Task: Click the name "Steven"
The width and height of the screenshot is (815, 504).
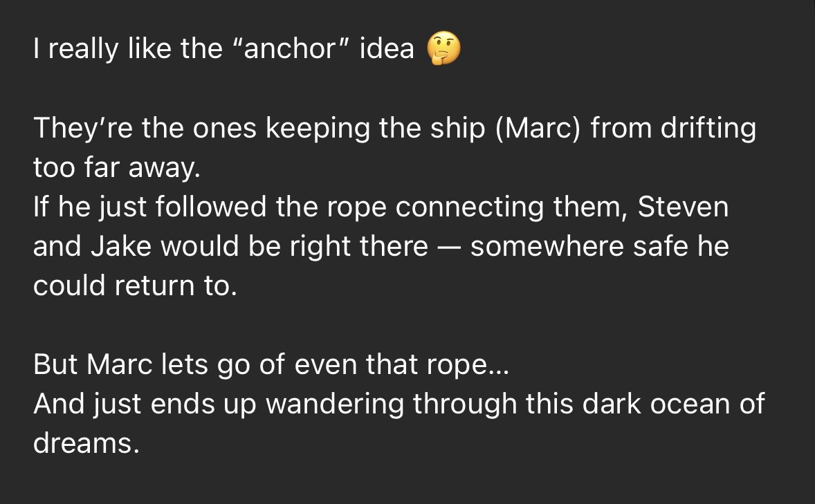Action: (x=683, y=207)
